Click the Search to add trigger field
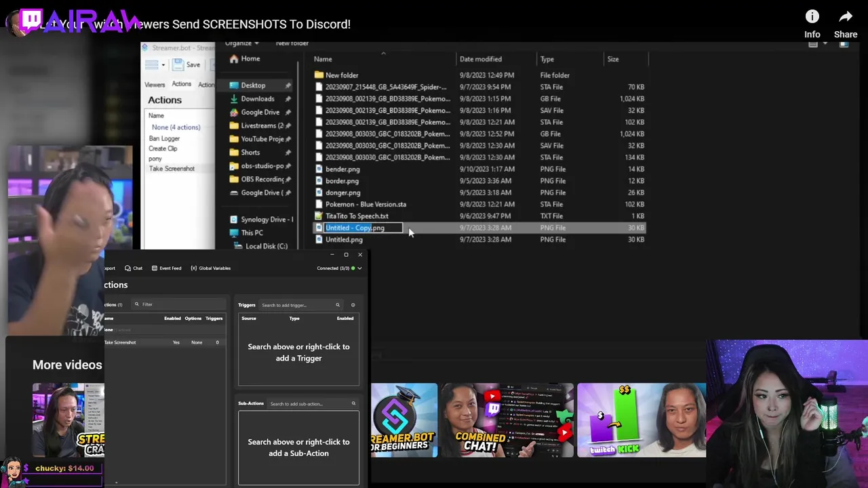The image size is (868, 488). click(x=302, y=305)
